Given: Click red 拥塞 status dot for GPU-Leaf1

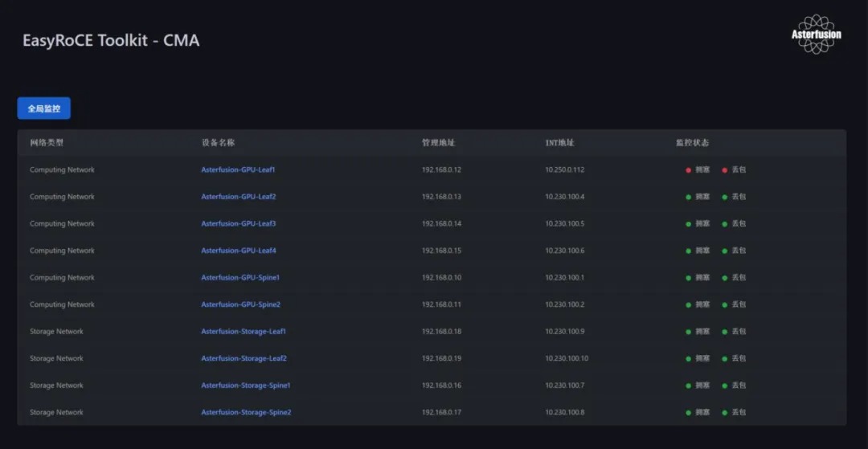Looking at the screenshot, I should (689, 170).
